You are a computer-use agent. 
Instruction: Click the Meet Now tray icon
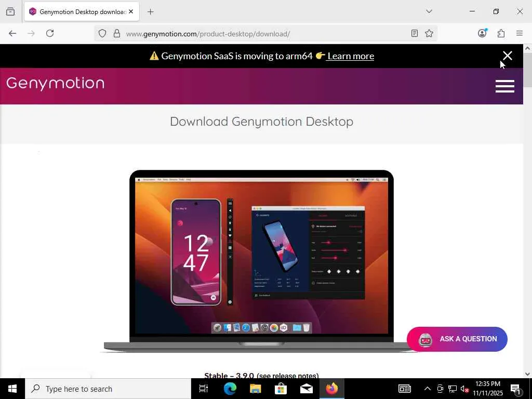(x=440, y=389)
